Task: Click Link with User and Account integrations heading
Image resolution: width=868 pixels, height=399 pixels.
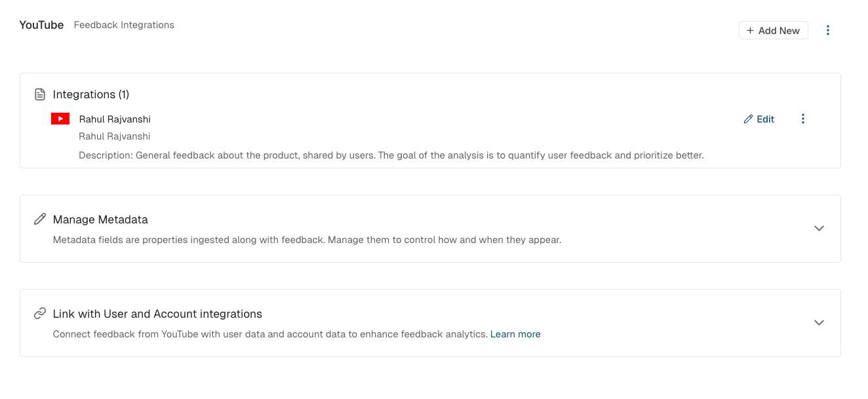Action: (x=157, y=314)
